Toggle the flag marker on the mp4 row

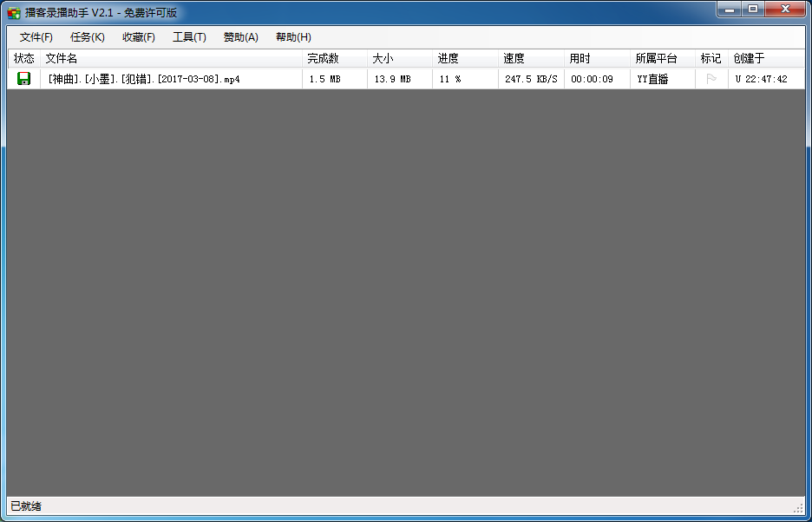tap(711, 79)
